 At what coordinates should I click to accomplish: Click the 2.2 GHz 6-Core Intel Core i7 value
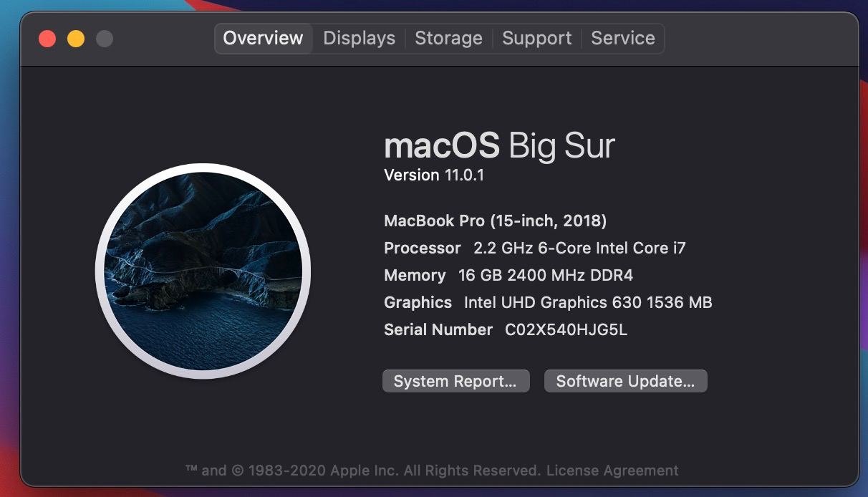click(579, 248)
